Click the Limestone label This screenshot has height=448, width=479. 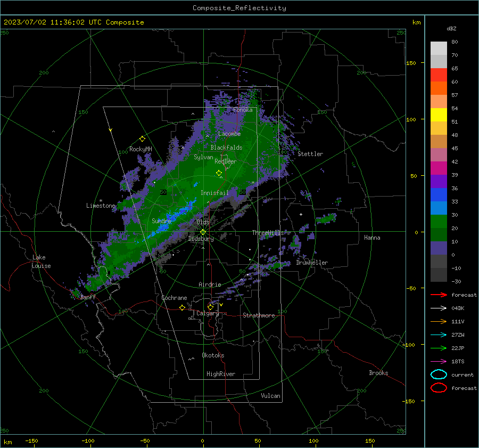pyautogui.click(x=101, y=206)
